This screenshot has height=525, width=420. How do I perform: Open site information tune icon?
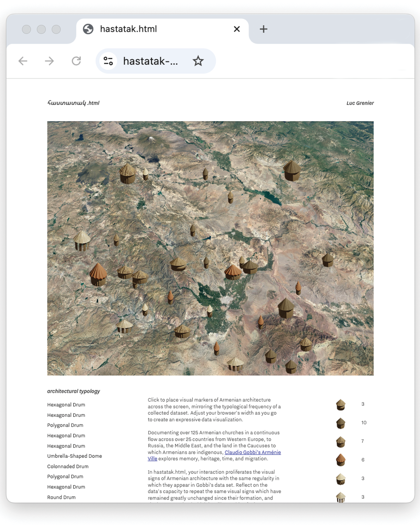[x=108, y=61]
